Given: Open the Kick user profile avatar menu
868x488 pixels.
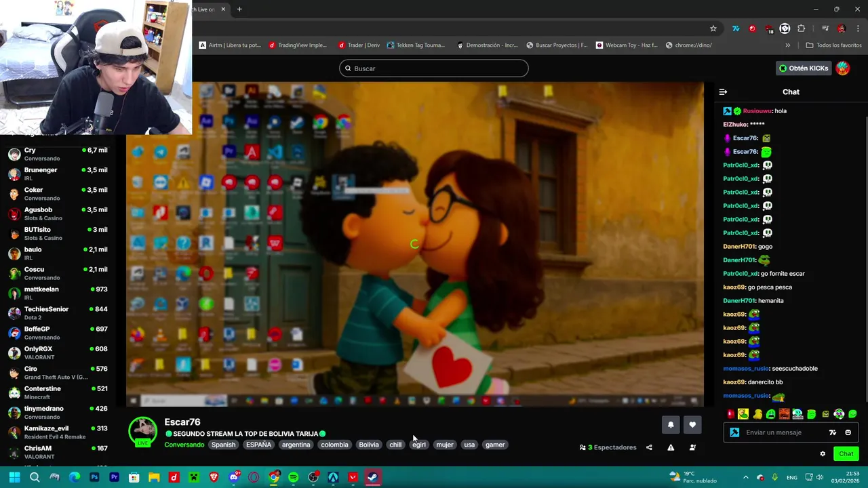Looking at the screenshot, I should [842, 68].
